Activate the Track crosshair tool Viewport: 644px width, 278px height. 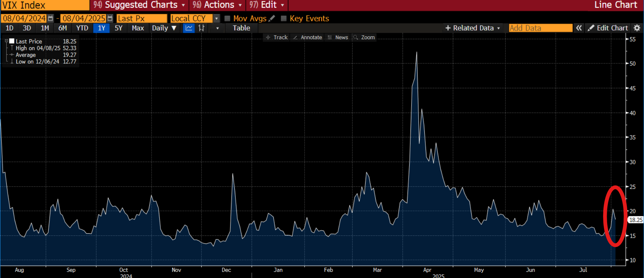click(277, 38)
